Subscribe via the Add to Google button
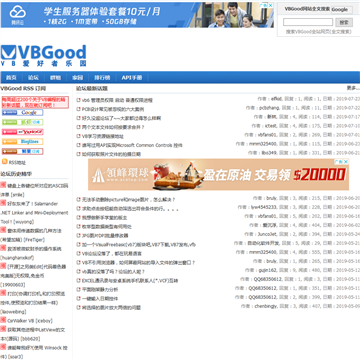360x360 pixels. 22,113
